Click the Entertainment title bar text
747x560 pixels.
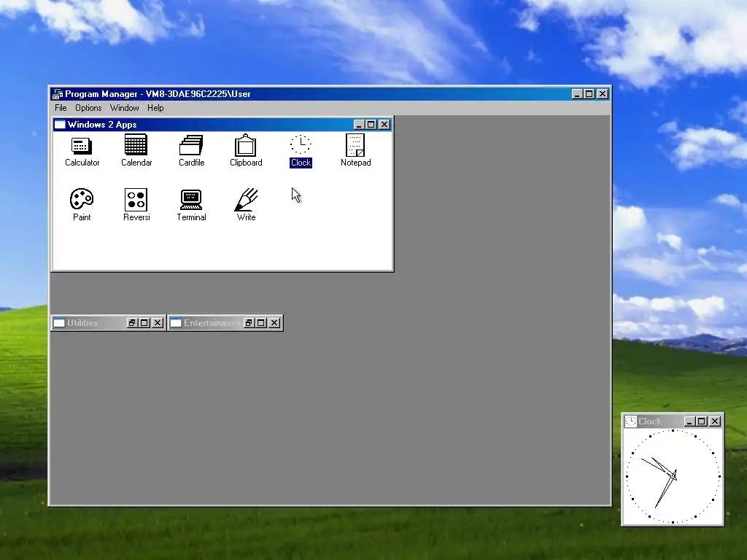pos(212,323)
